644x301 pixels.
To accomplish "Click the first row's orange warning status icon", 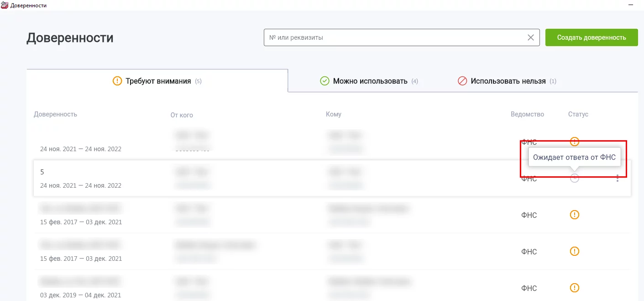I will [x=575, y=141].
